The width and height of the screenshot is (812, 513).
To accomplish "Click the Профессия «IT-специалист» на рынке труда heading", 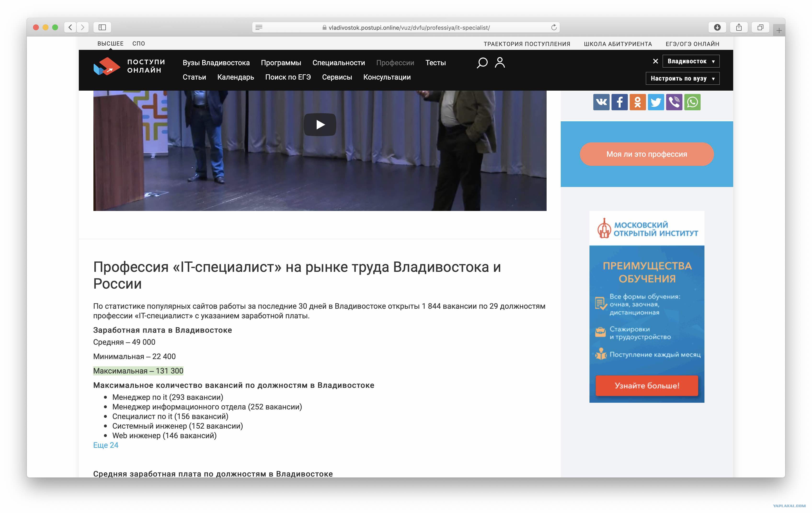I will (297, 275).
